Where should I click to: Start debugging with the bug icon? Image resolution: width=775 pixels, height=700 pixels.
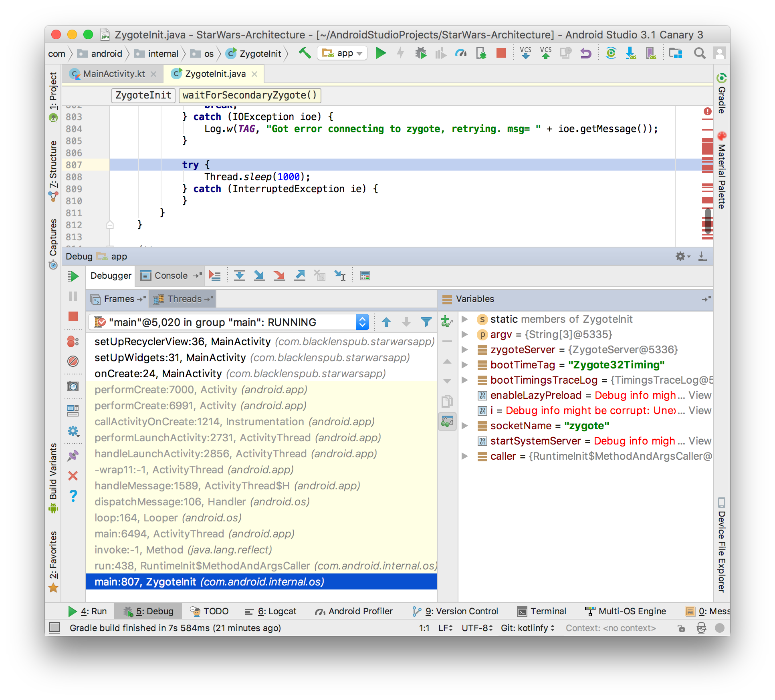pos(421,53)
